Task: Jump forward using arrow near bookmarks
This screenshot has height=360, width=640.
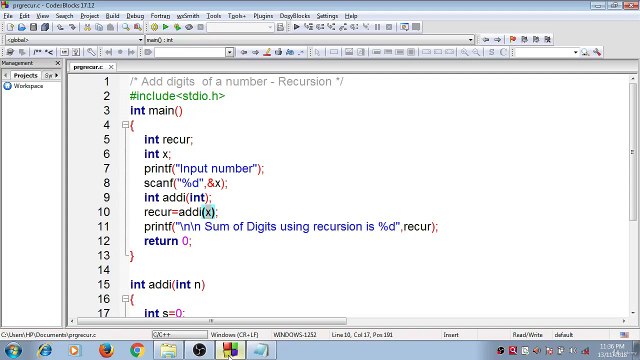Action: 498,40
